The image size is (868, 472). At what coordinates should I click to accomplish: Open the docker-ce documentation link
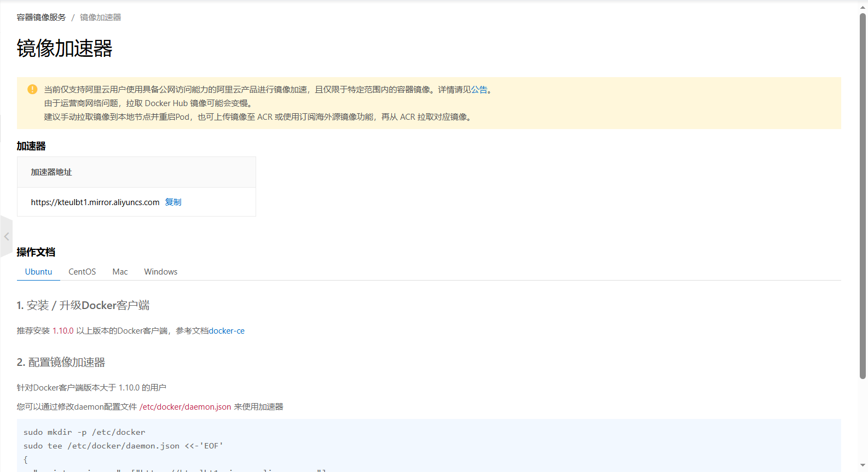click(227, 331)
